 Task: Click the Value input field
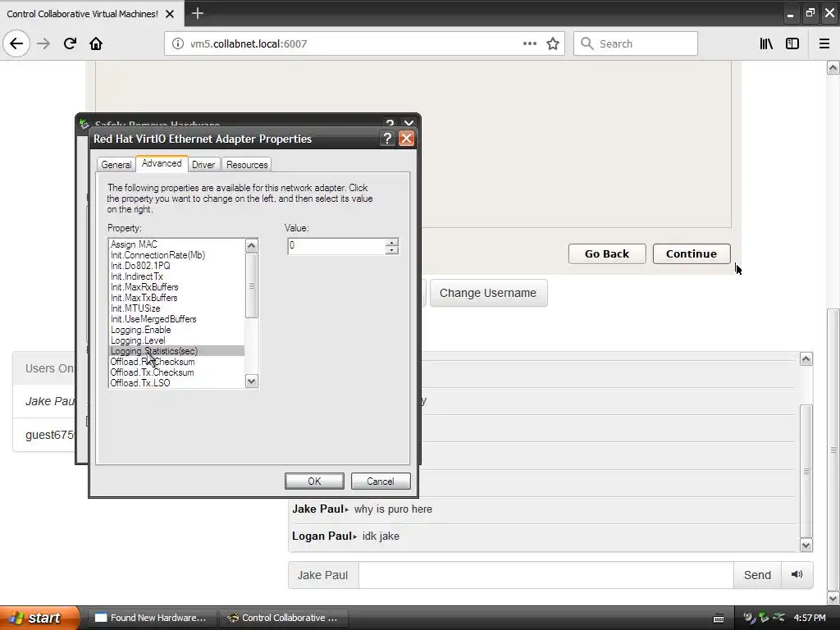(x=336, y=246)
